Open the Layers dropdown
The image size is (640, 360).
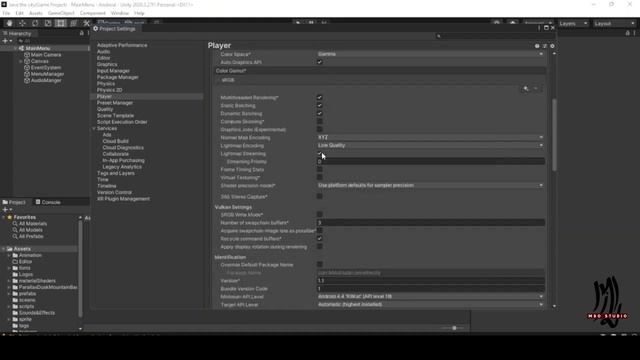573,24
